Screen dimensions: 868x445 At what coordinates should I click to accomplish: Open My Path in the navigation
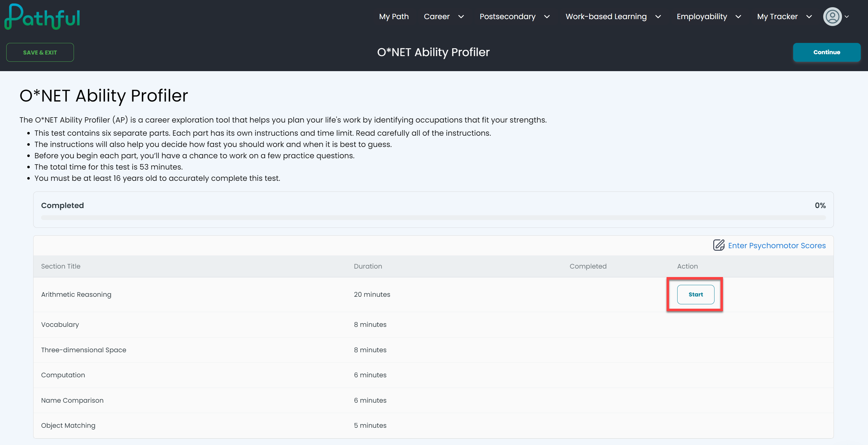(x=393, y=17)
